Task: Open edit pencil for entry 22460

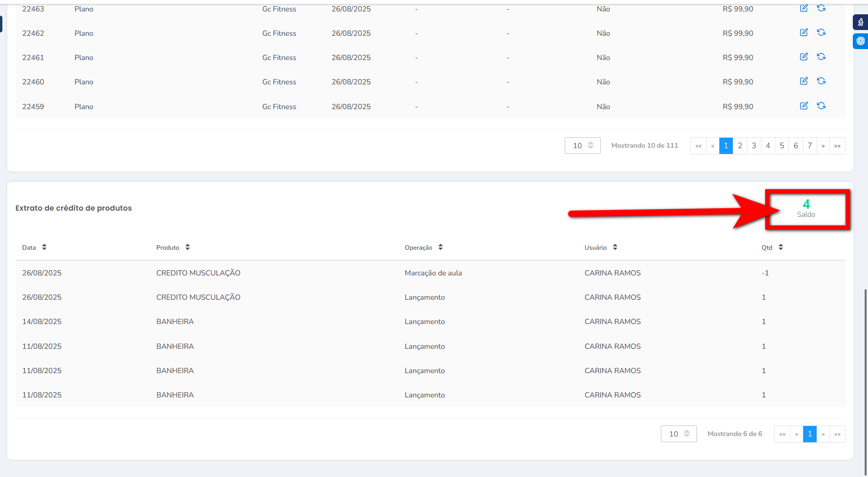Action: tap(804, 81)
